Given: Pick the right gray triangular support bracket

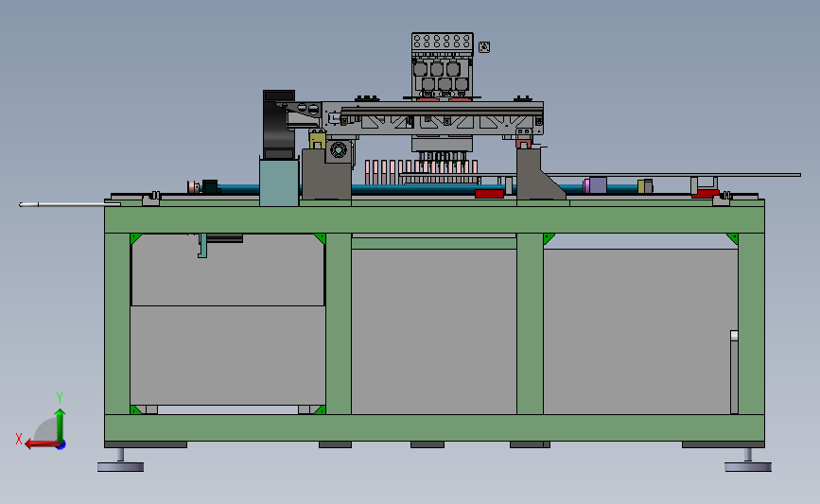Looking at the screenshot, I should 540,174.
